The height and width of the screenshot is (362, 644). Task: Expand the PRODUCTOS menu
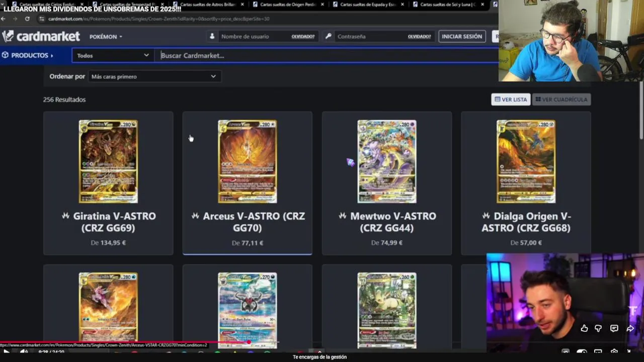[28, 55]
